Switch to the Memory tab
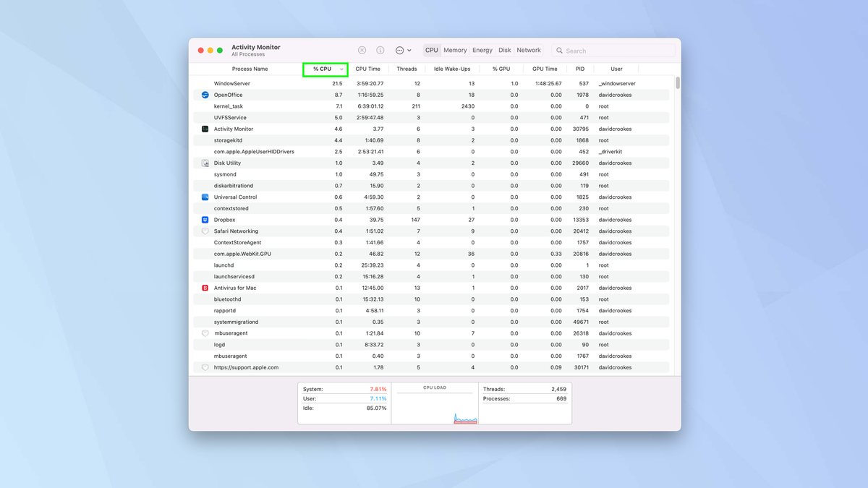Image resolution: width=868 pixels, height=488 pixels. 455,50
